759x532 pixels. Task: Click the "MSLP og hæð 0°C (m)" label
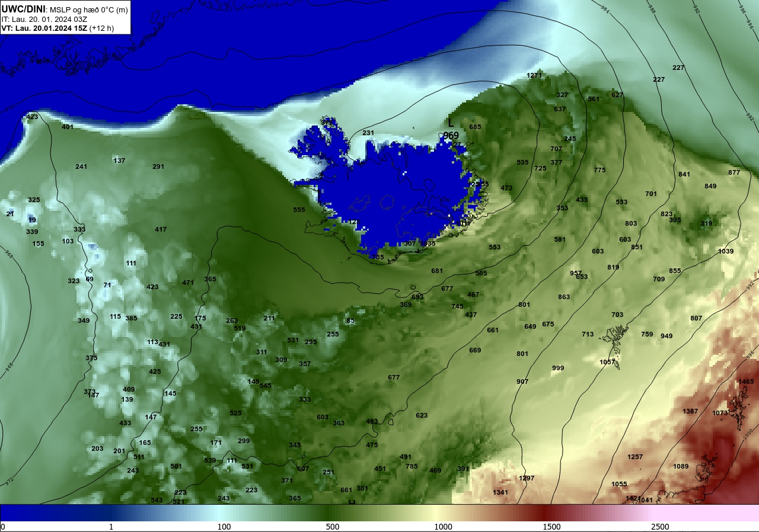point(88,9)
